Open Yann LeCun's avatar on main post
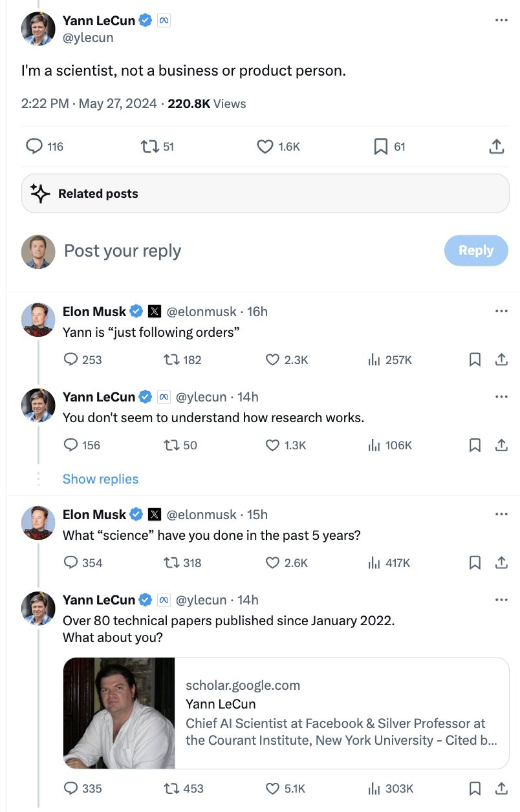Image resolution: width=520 pixels, height=812 pixels. pyautogui.click(x=38, y=28)
